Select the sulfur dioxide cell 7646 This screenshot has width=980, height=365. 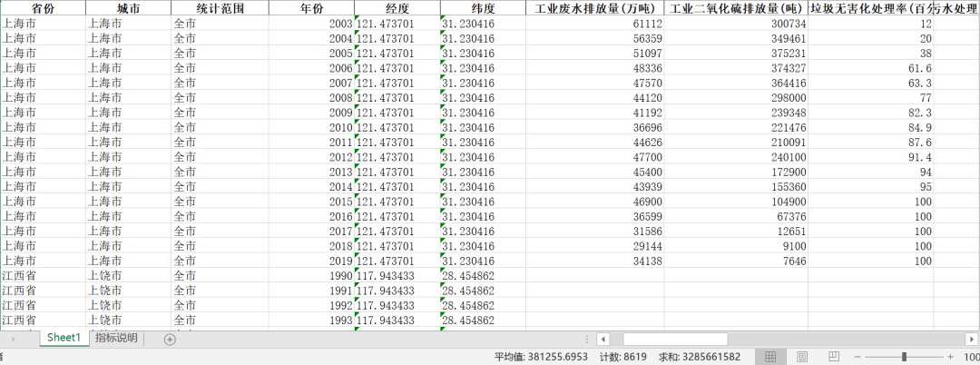tap(736, 261)
